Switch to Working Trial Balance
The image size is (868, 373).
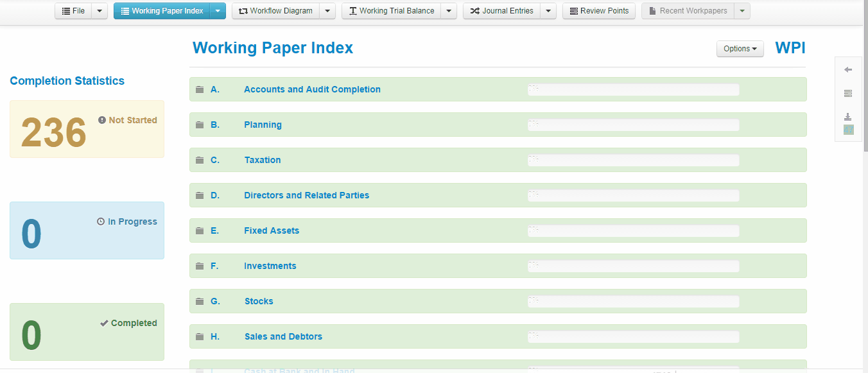point(391,11)
